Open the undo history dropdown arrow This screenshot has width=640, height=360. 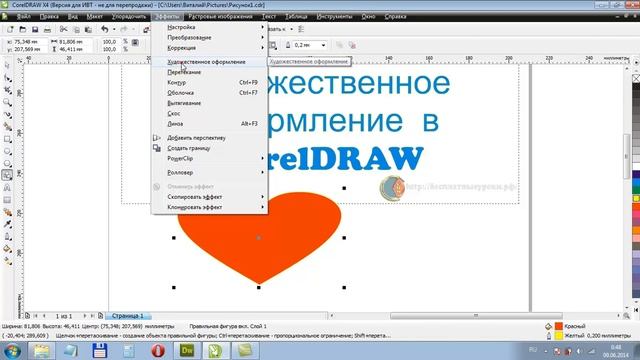114,29
